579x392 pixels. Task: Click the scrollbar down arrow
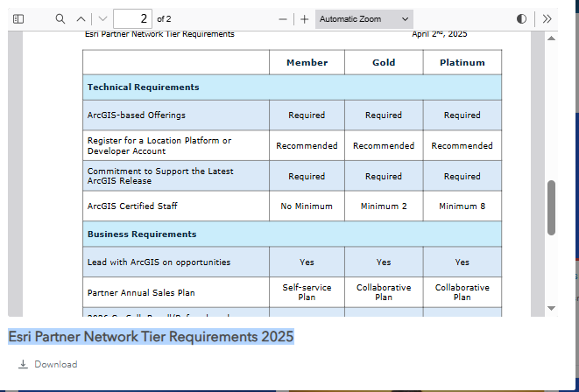point(551,308)
